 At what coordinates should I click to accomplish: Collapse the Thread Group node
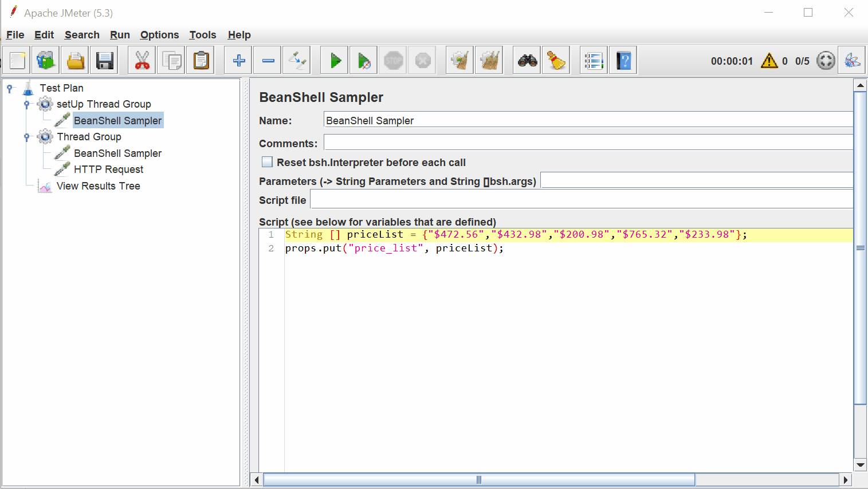(x=26, y=136)
